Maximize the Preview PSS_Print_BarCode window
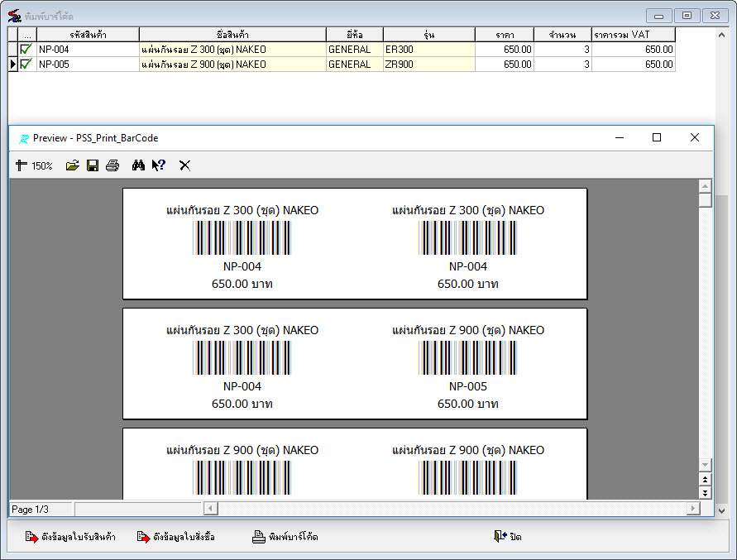 coord(657,137)
